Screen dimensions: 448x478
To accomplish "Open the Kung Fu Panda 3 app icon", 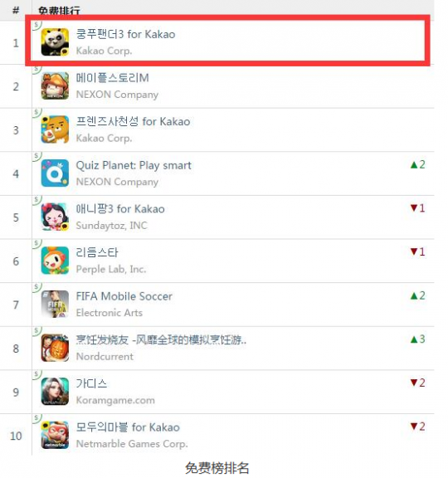I will pyautogui.click(x=55, y=42).
